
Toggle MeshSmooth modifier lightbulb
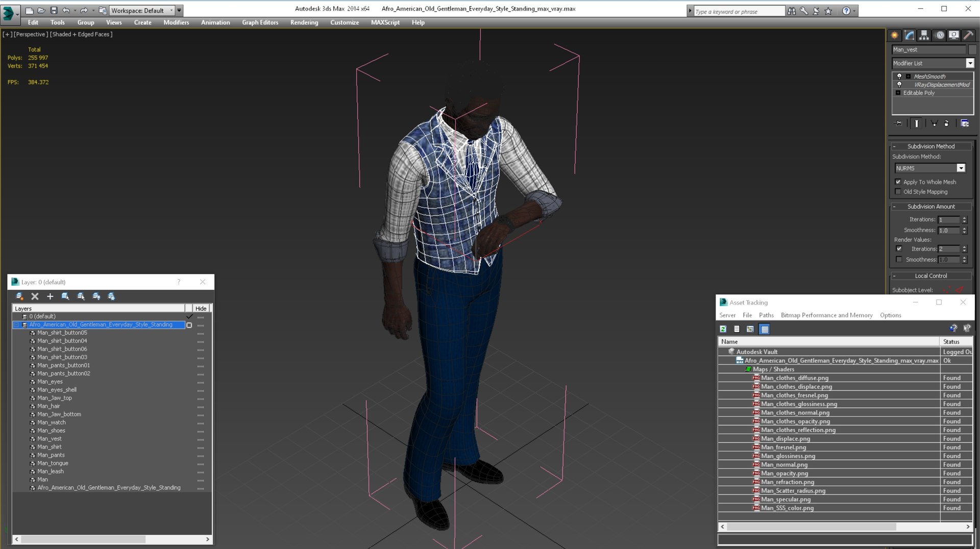899,77
